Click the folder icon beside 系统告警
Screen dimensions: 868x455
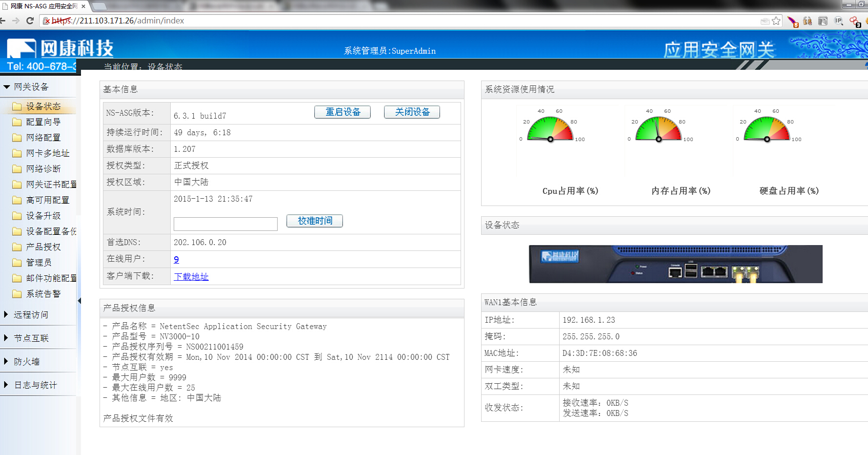(x=17, y=294)
